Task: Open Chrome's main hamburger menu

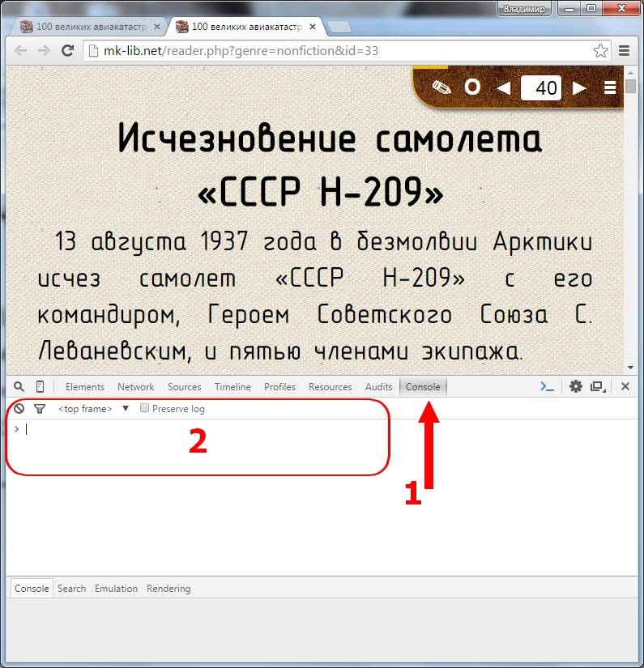Action: pos(625,51)
